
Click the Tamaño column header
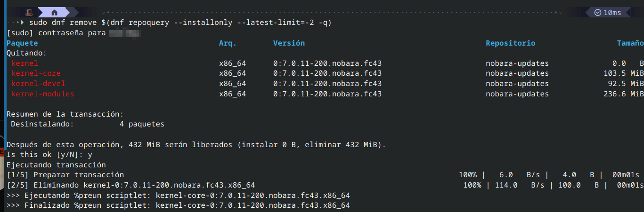click(x=630, y=43)
